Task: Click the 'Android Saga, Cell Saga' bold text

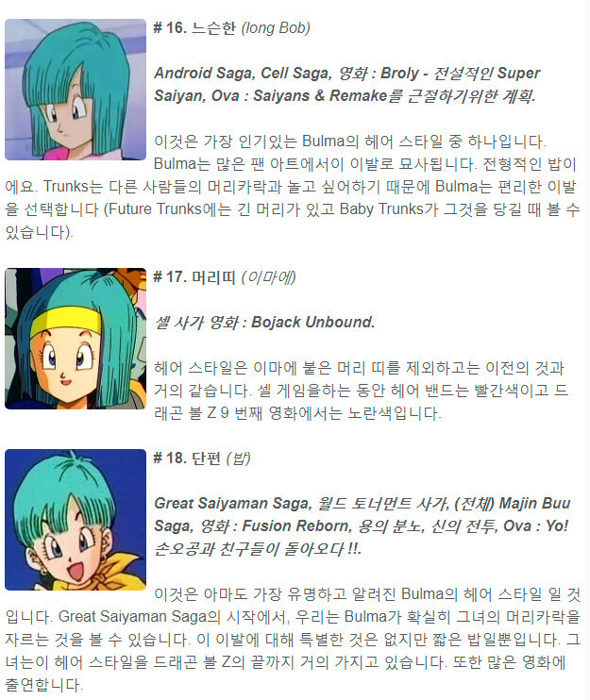Action: (243, 74)
